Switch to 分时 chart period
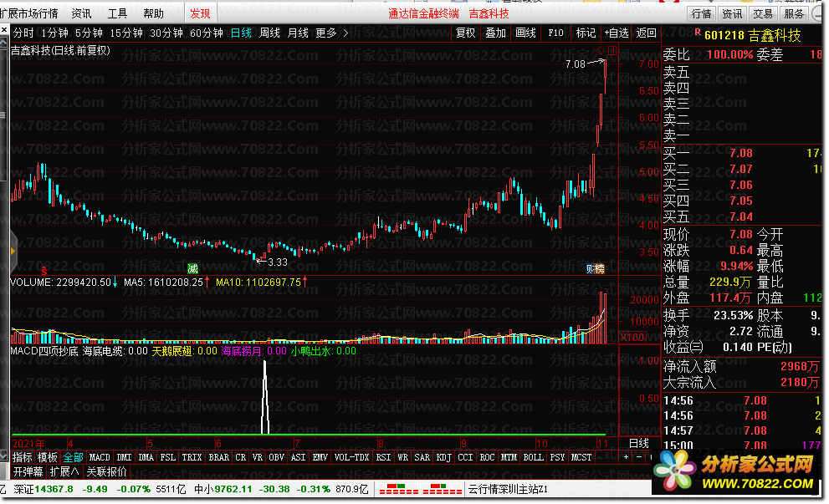The image size is (829, 504). [x=23, y=33]
